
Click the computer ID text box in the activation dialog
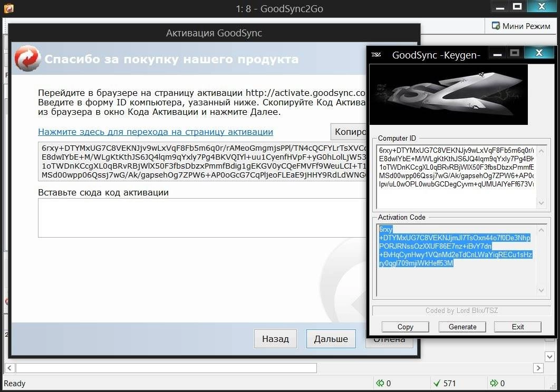[x=202, y=161]
